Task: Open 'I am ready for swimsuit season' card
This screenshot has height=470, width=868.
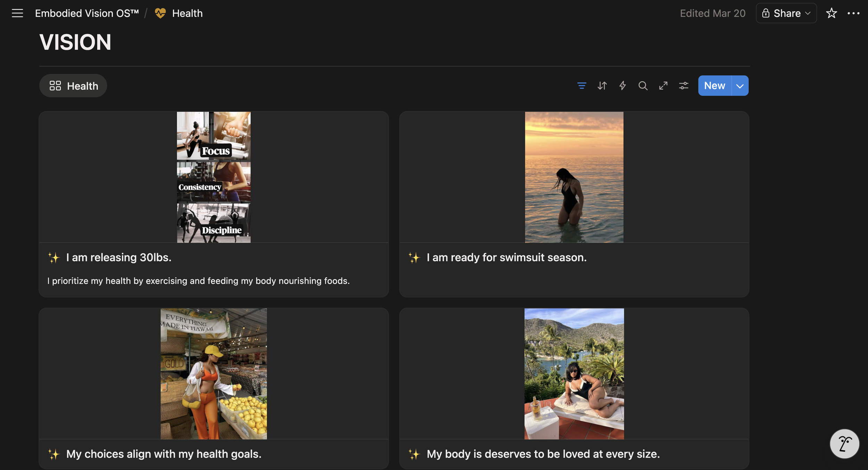Action: click(506, 257)
